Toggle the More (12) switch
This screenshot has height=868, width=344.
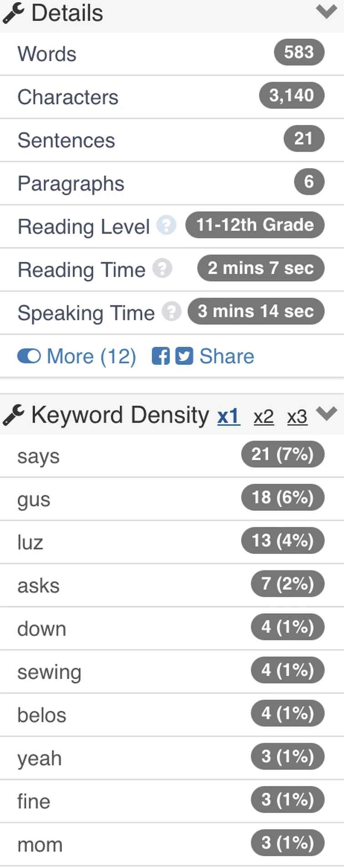tap(29, 356)
